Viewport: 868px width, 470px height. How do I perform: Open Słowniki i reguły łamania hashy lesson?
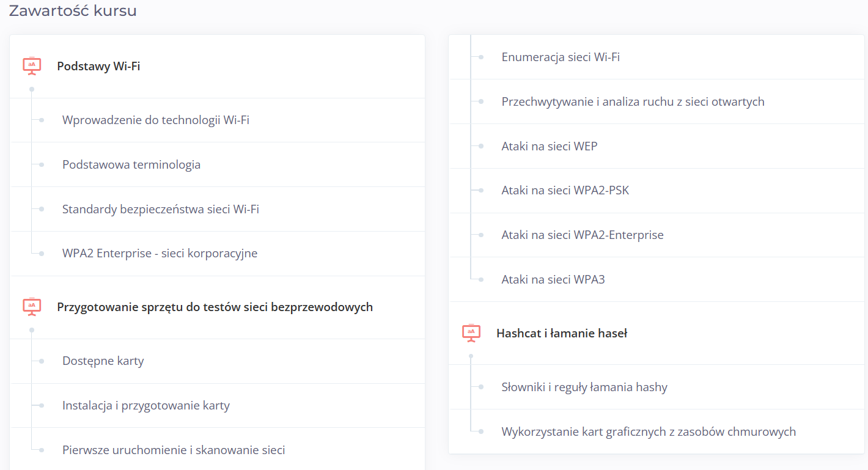(584, 387)
